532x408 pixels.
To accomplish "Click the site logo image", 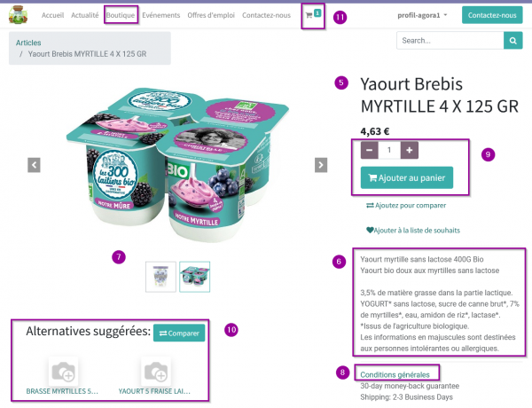I will [19, 14].
